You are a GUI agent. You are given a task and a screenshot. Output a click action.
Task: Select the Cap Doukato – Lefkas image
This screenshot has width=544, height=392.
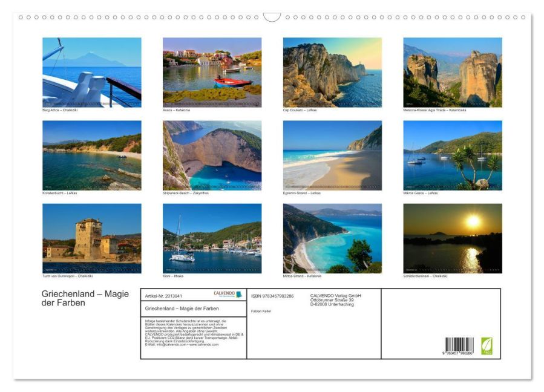pyautogui.click(x=332, y=71)
